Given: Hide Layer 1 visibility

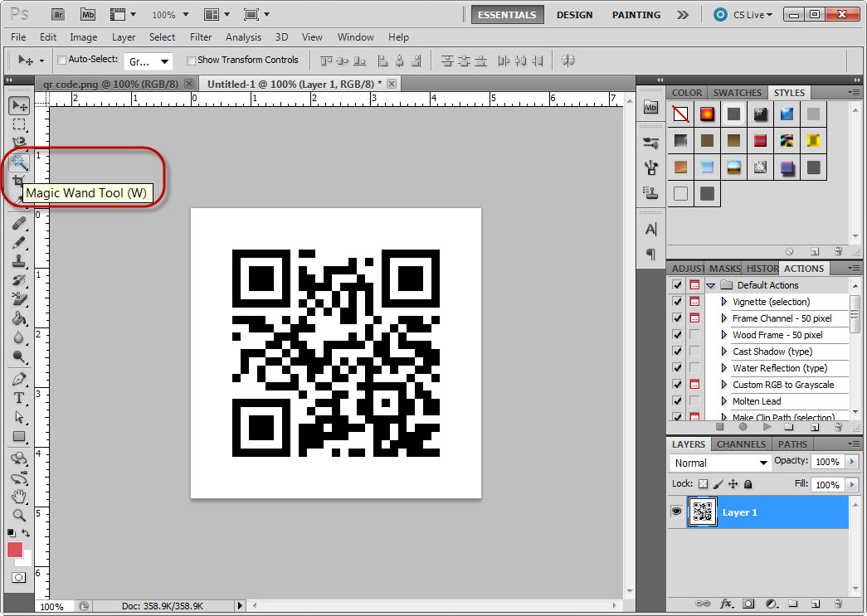Looking at the screenshot, I should tap(676, 512).
